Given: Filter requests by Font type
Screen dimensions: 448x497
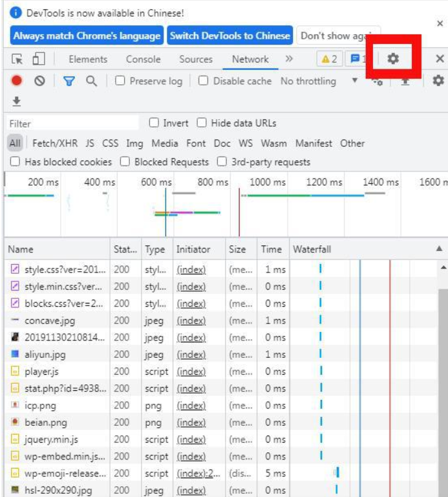Looking at the screenshot, I should coord(196,143).
